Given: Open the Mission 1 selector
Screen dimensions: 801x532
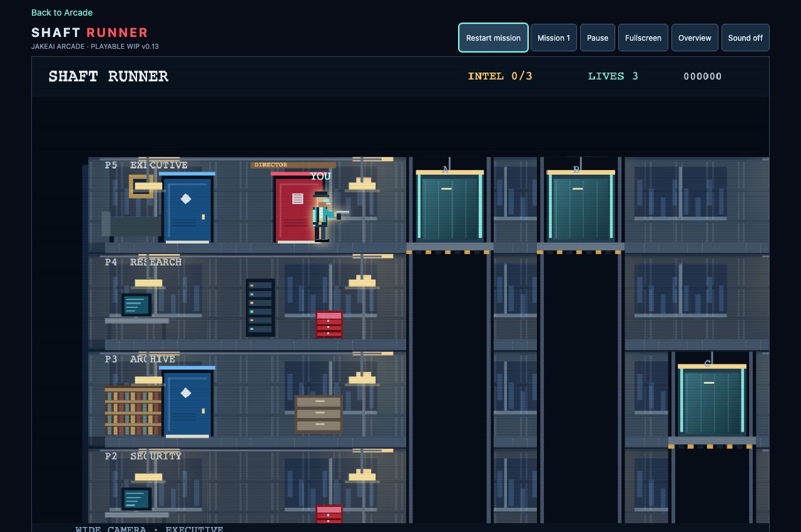Looking at the screenshot, I should 554,38.
